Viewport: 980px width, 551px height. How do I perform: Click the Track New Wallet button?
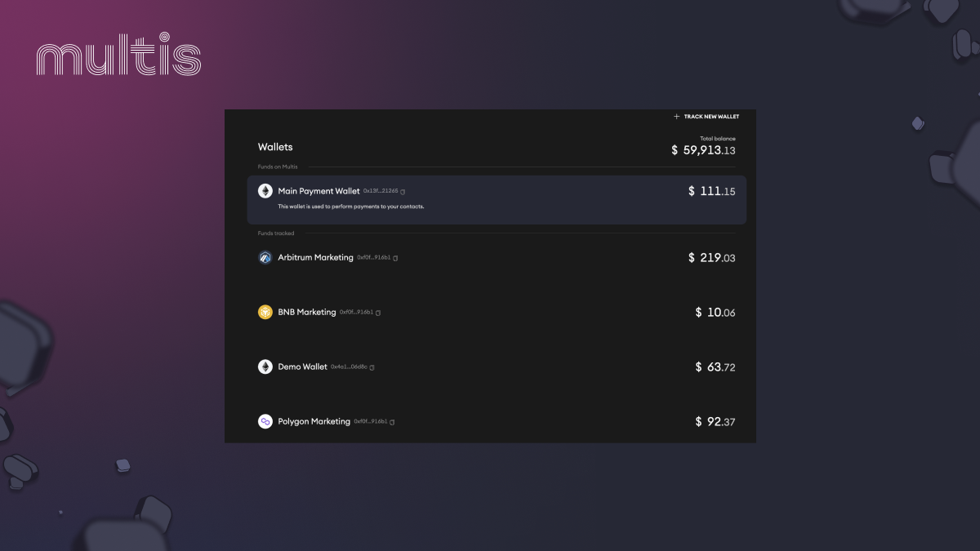click(706, 117)
